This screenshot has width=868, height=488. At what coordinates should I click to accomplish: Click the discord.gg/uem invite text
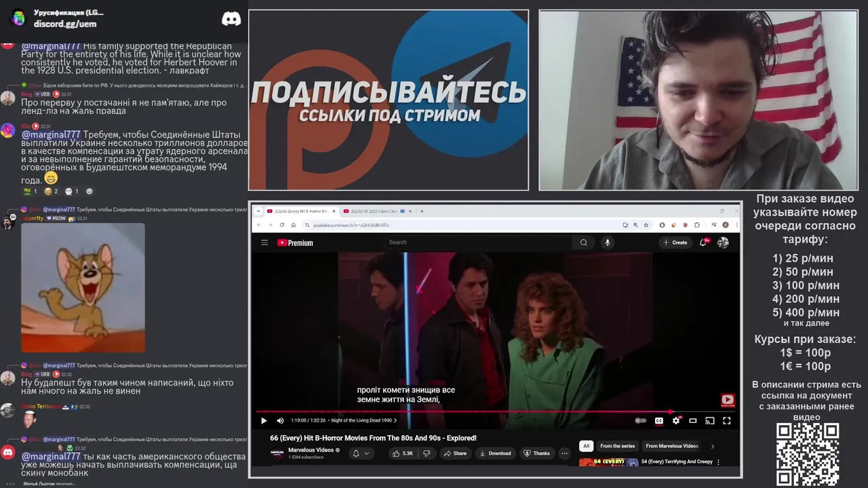point(65,24)
